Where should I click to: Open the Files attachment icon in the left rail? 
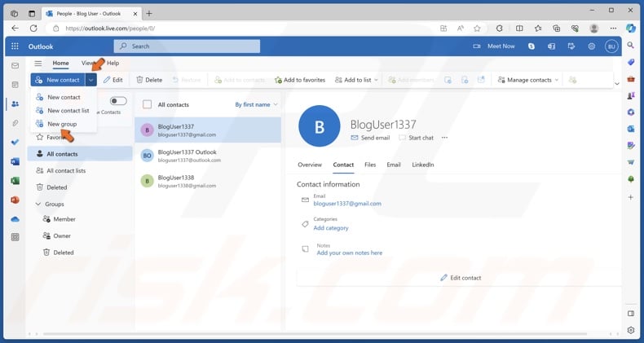[15, 123]
